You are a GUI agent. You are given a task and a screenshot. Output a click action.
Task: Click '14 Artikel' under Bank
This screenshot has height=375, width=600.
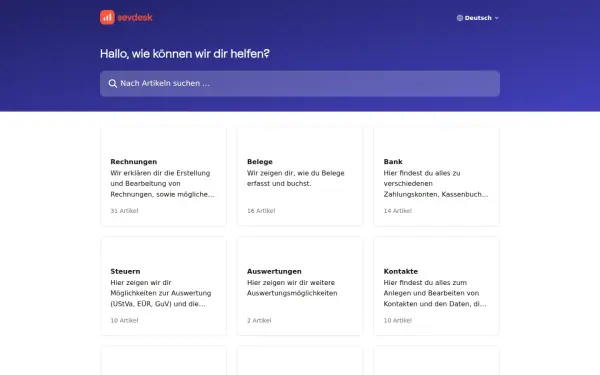398,211
